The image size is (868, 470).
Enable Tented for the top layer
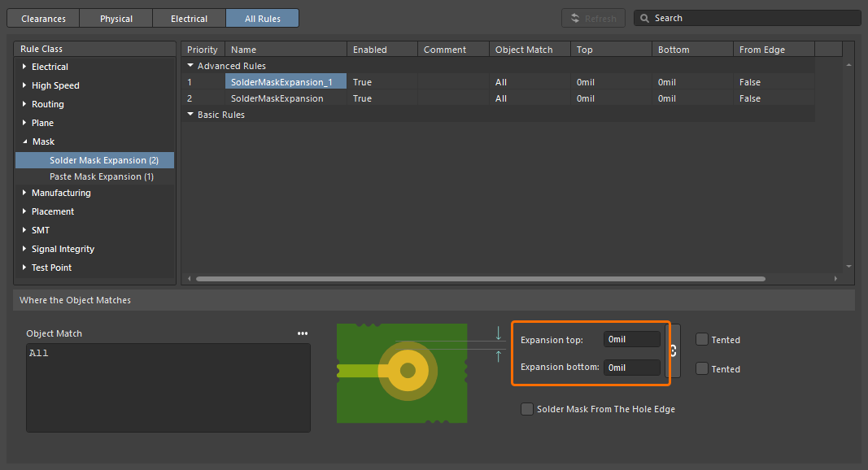tap(701, 339)
